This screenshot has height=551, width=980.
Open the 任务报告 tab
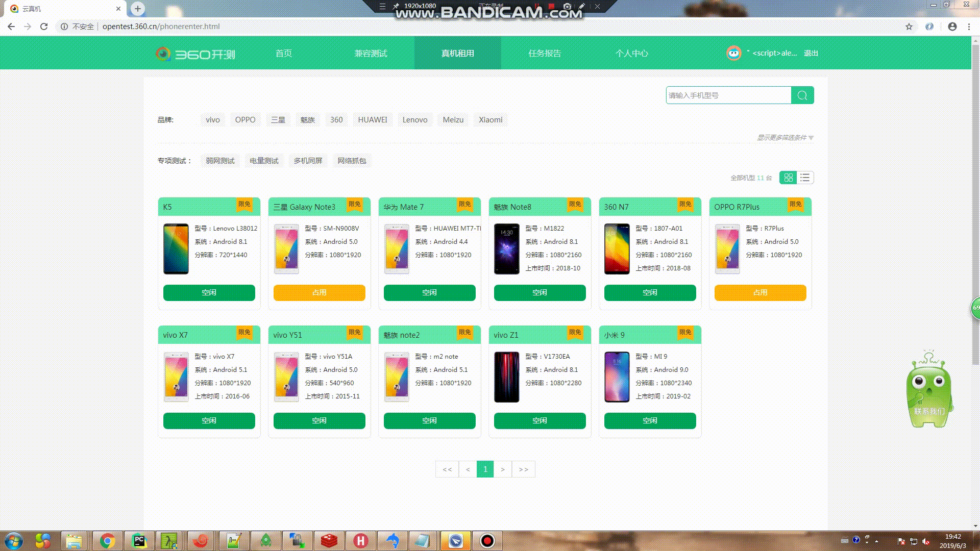click(x=545, y=53)
